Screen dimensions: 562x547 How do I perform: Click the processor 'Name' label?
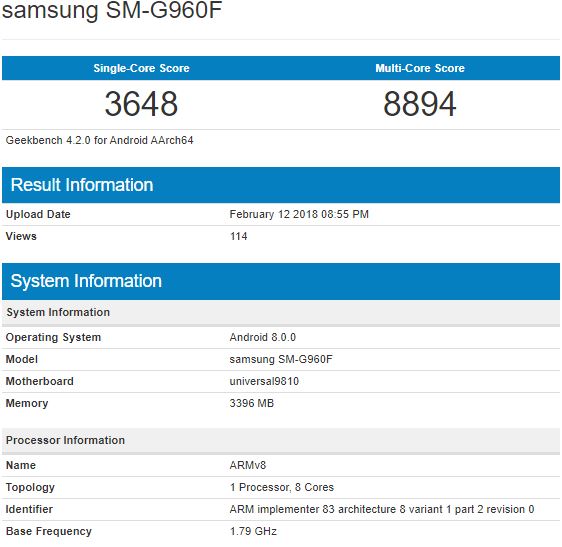(x=21, y=465)
